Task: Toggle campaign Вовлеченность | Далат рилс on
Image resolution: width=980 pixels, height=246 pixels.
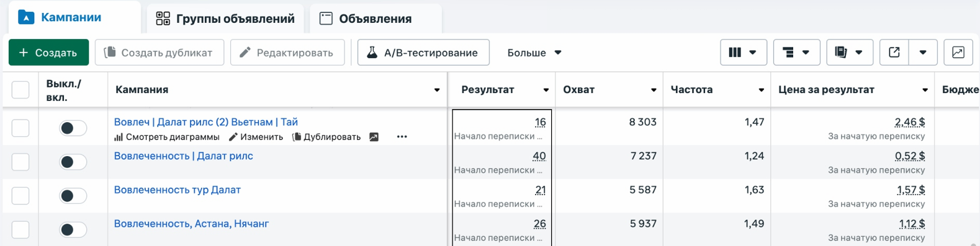Action: (73, 162)
